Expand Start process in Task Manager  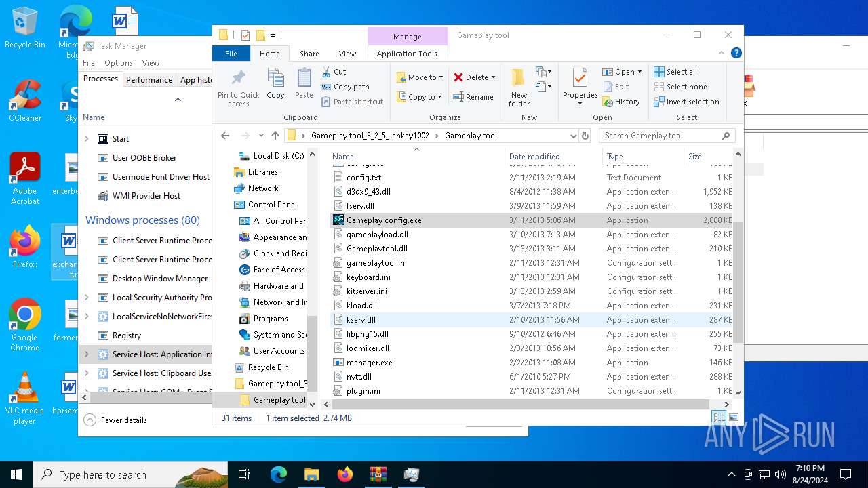[86, 139]
